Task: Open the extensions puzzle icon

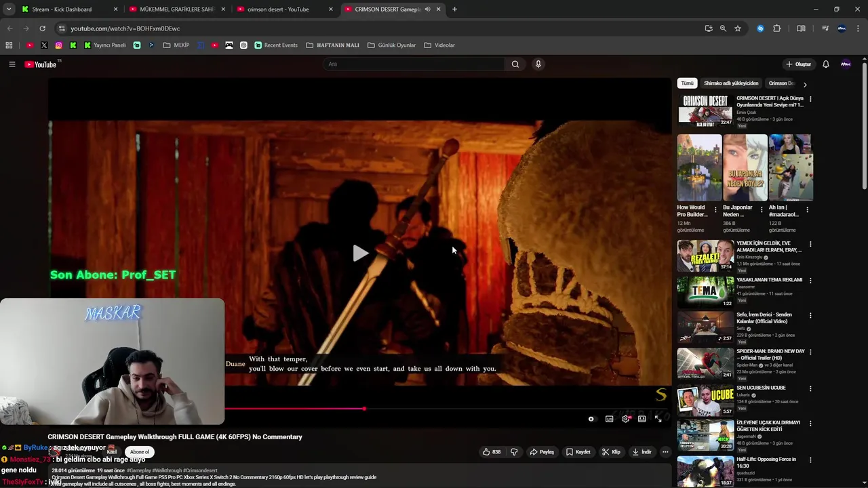Action: [x=777, y=28]
